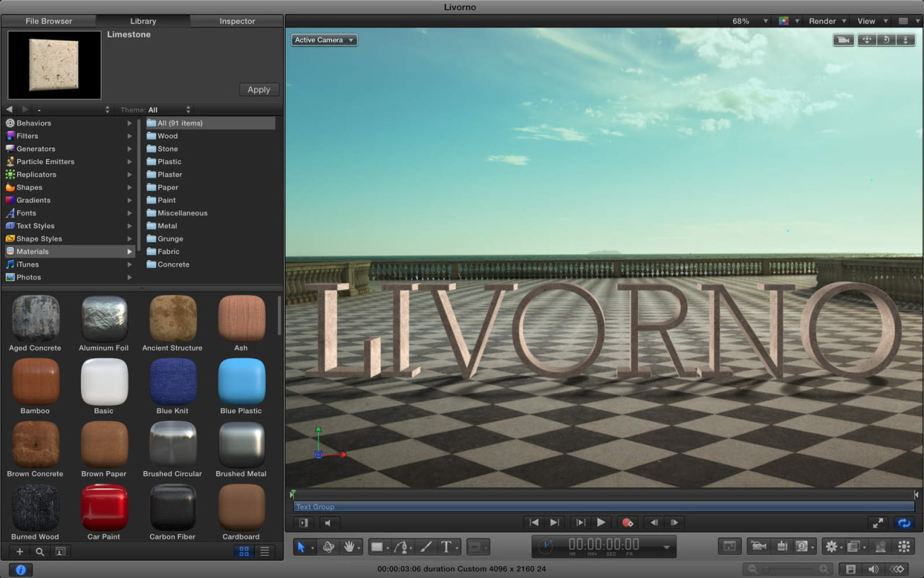Open the Active Camera dropdown

pos(323,40)
